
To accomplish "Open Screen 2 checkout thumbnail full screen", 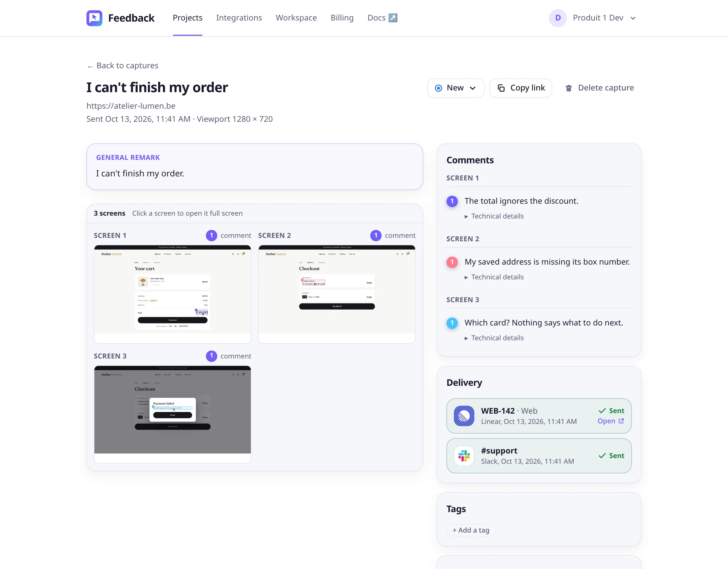I will [x=337, y=294].
